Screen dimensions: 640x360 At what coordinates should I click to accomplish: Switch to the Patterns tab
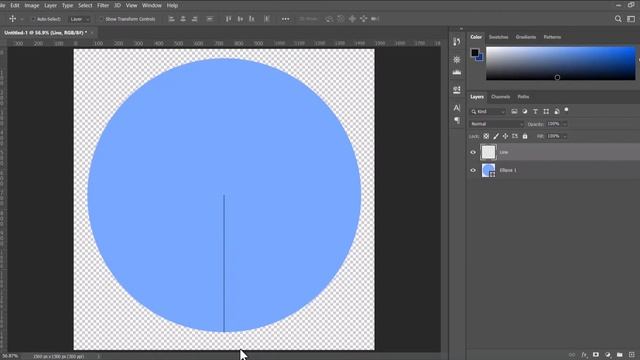click(x=552, y=37)
